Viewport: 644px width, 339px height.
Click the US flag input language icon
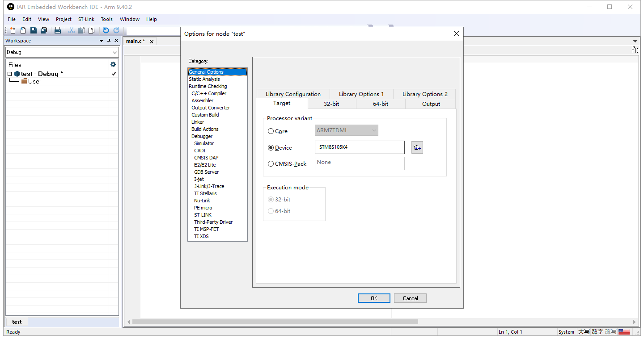pos(624,331)
